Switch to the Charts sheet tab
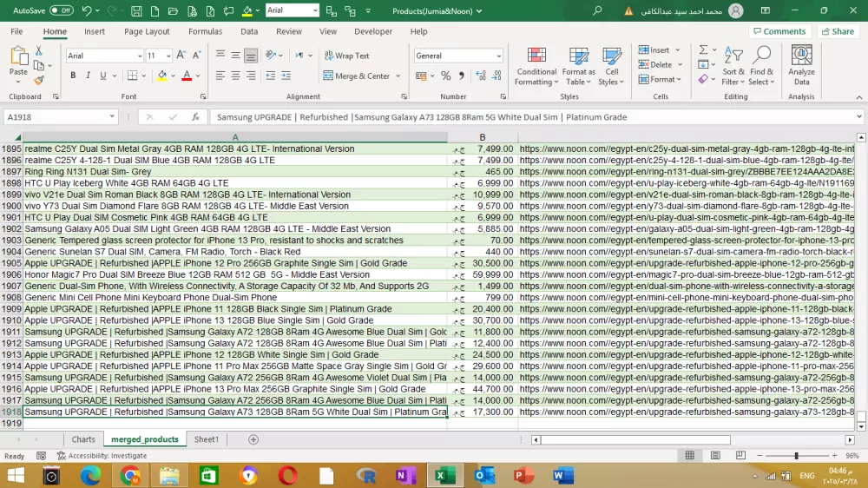 click(83, 439)
